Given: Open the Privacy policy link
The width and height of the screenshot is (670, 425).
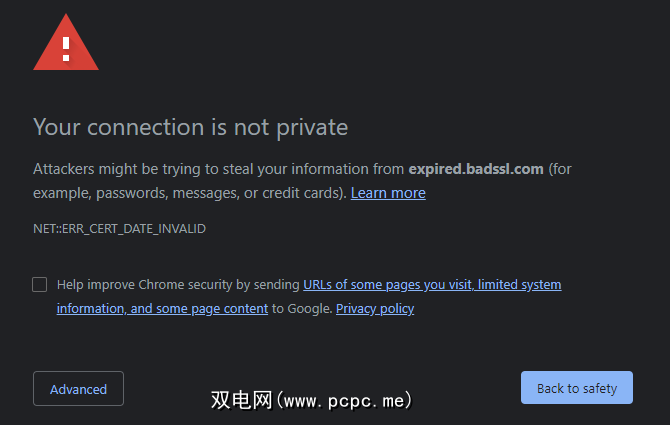Looking at the screenshot, I should [375, 309].
